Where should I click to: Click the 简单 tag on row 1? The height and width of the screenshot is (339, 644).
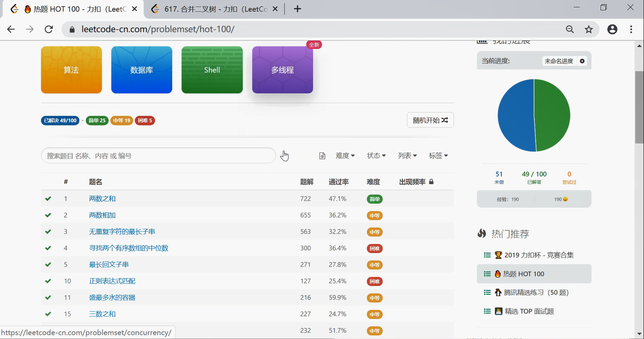(375, 199)
